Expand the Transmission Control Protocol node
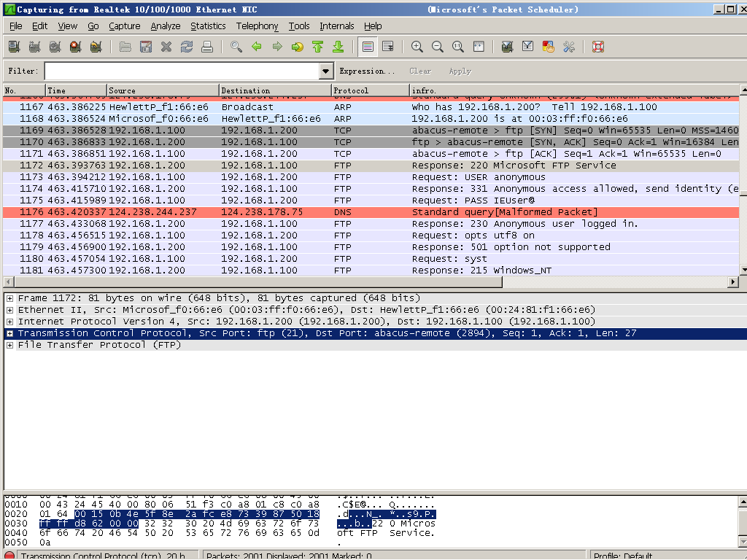The height and width of the screenshot is (560, 747). (9, 333)
